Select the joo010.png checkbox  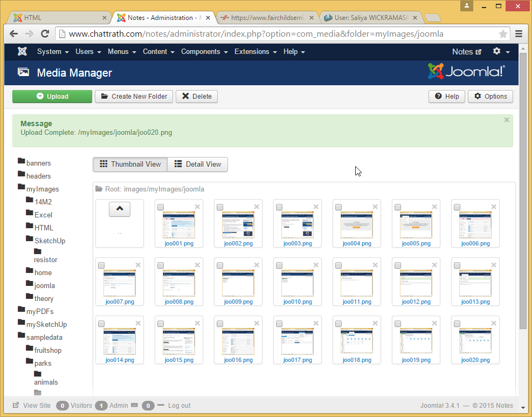[279, 265]
